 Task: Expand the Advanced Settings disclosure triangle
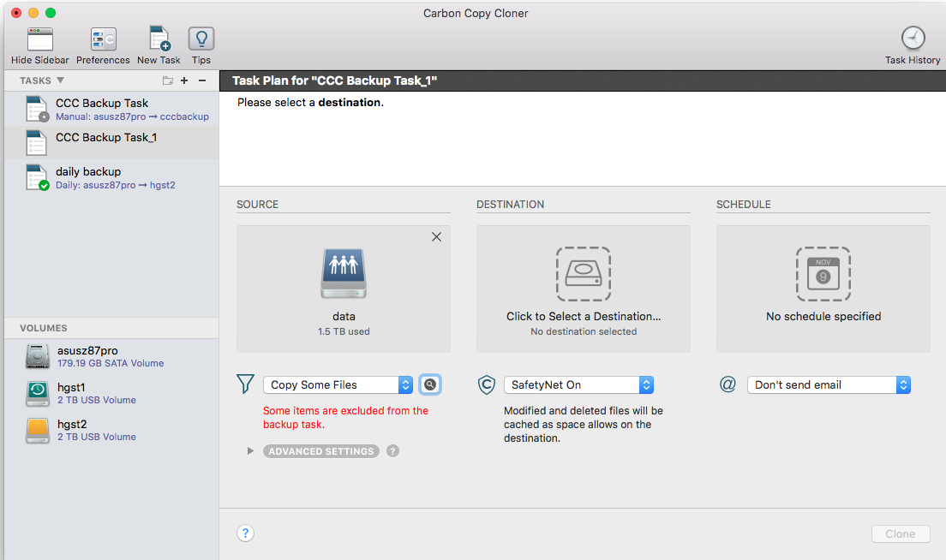click(x=250, y=451)
